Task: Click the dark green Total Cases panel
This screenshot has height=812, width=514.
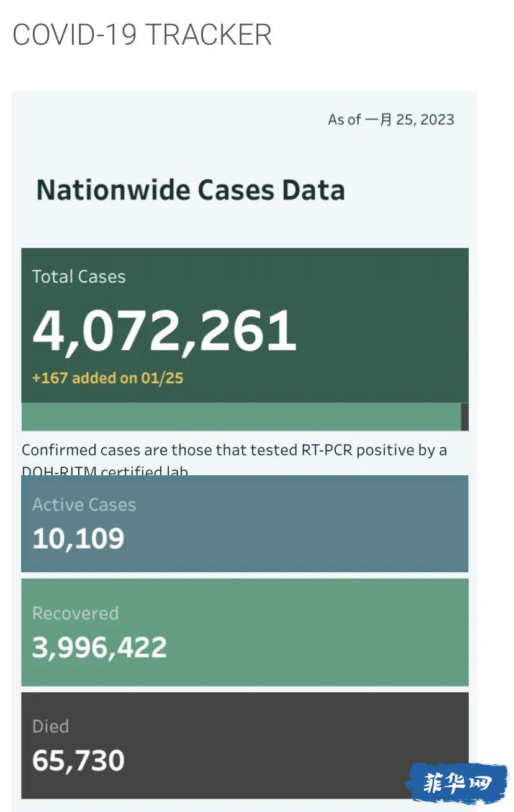Action: coord(245,326)
